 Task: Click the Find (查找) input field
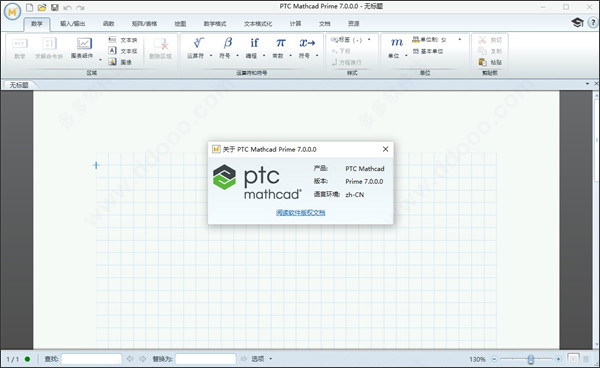pyautogui.click(x=91, y=359)
